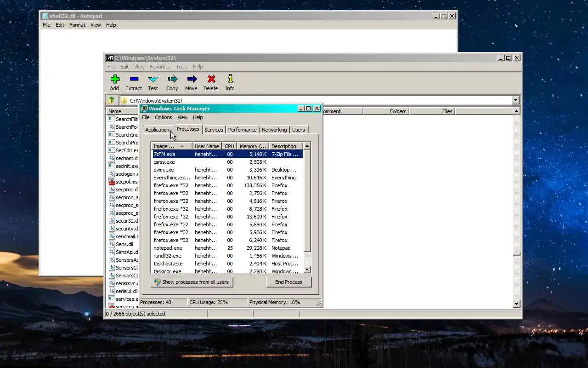
Task: Sort processes by Image Name column
Action: coord(171,146)
